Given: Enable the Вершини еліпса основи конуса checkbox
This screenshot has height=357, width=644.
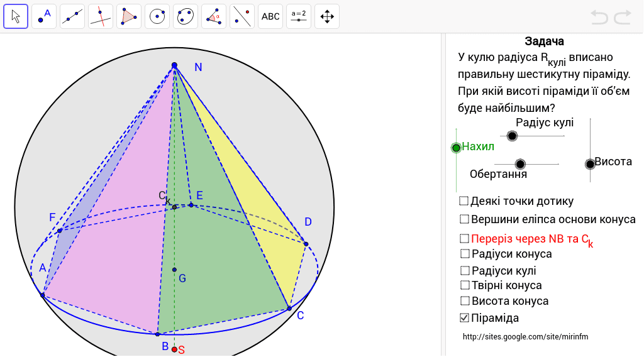Looking at the screenshot, I should tap(464, 219).
